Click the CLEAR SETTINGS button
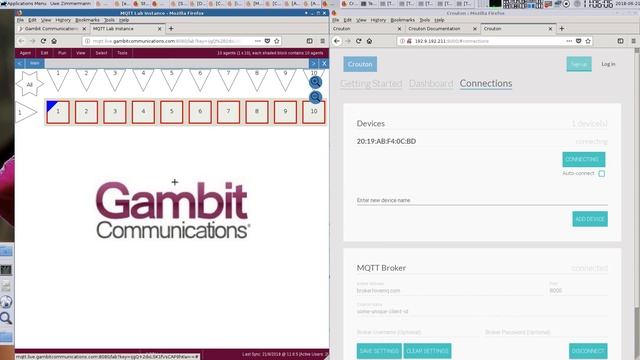The image size is (640, 360). coord(427,351)
